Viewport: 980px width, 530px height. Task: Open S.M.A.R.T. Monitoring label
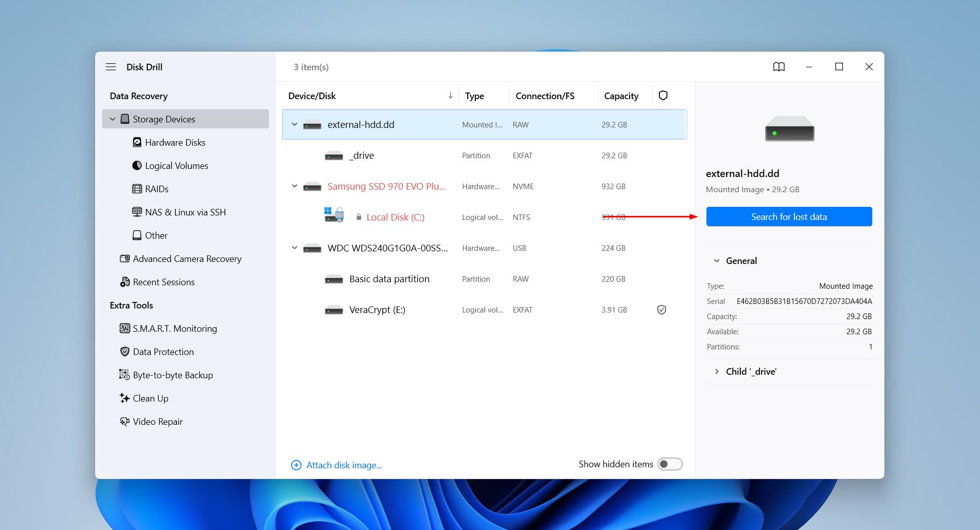[x=175, y=329]
